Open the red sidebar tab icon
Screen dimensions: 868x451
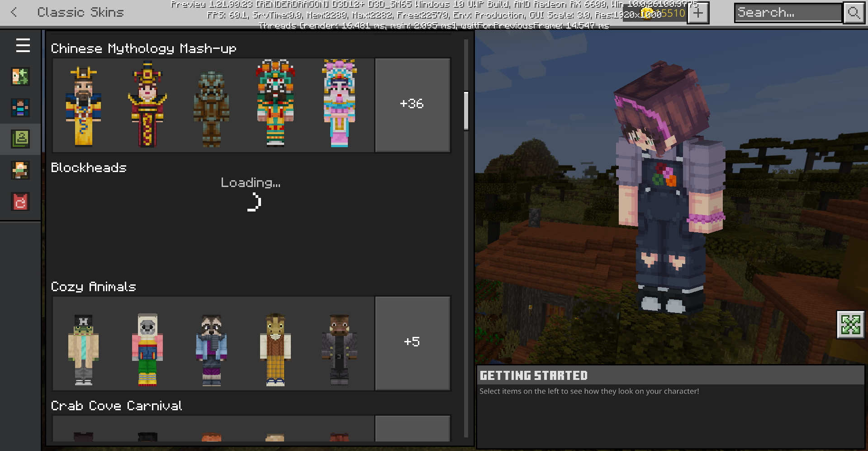(20, 202)
